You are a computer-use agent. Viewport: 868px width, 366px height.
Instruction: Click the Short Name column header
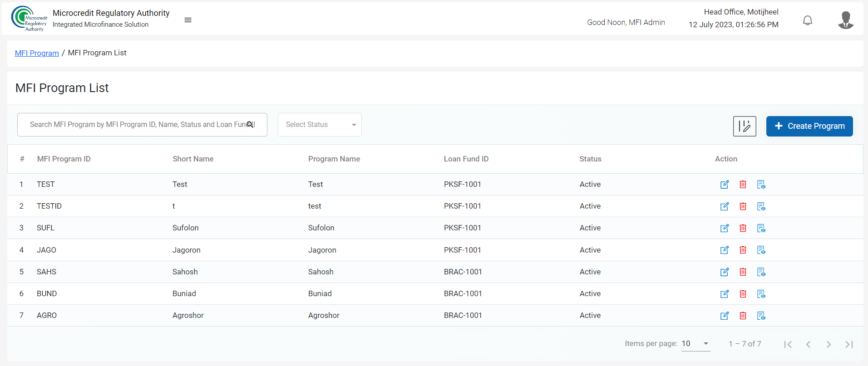click(x=193, y=159)
